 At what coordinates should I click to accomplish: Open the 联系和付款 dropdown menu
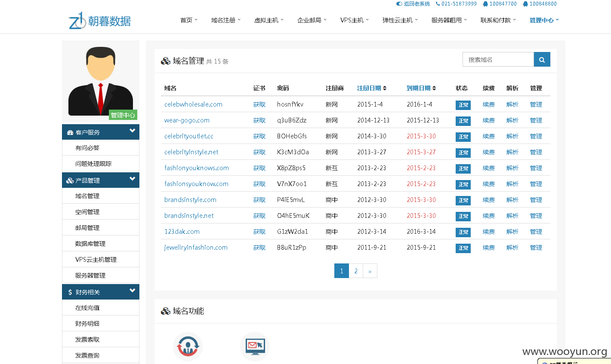[x=498, y=20]
